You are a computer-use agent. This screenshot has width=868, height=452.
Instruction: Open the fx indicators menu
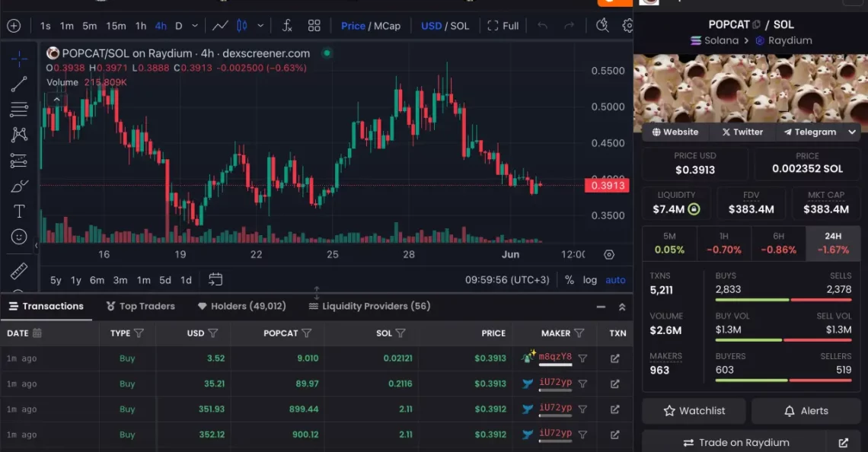click(x=287, y=25)
